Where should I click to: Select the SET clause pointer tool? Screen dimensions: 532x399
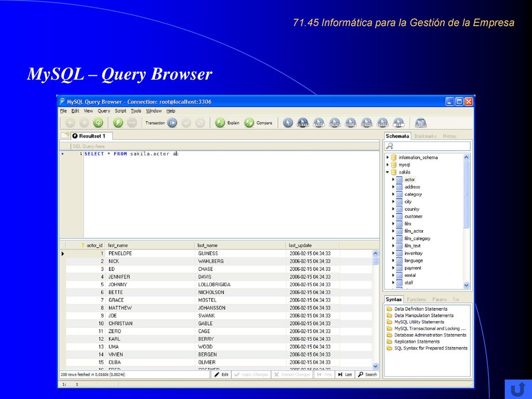point(398,123)
